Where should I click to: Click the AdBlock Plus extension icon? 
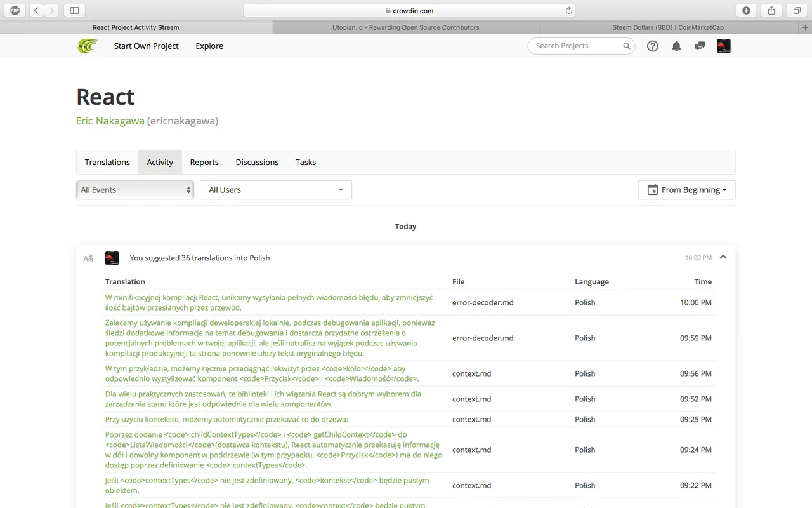point(15,10)
